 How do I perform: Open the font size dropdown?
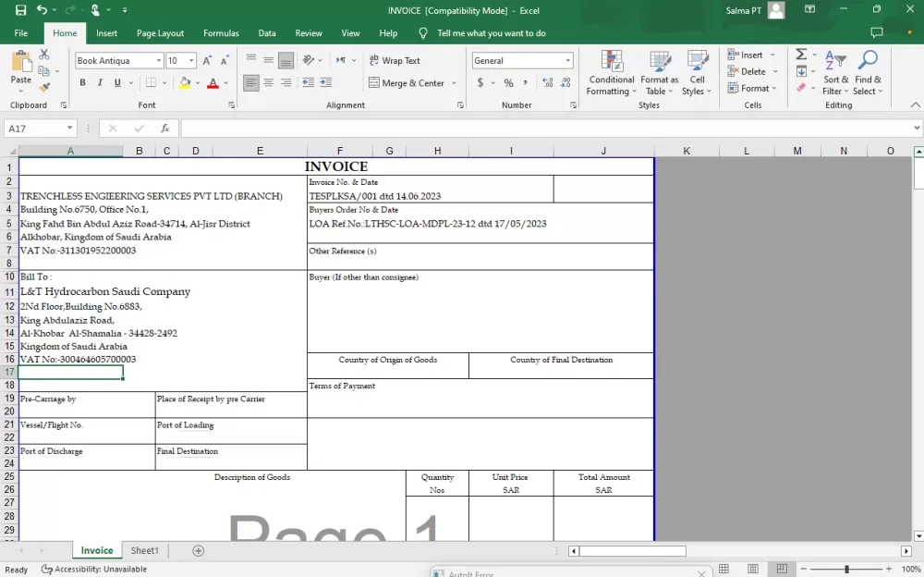(191, 61)
